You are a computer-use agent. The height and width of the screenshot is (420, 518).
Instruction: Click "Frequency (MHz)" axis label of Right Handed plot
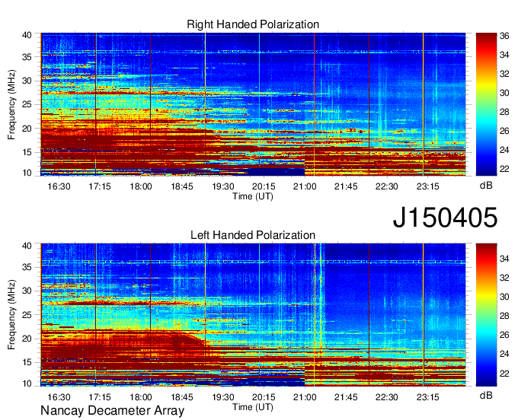coord(11,104)
